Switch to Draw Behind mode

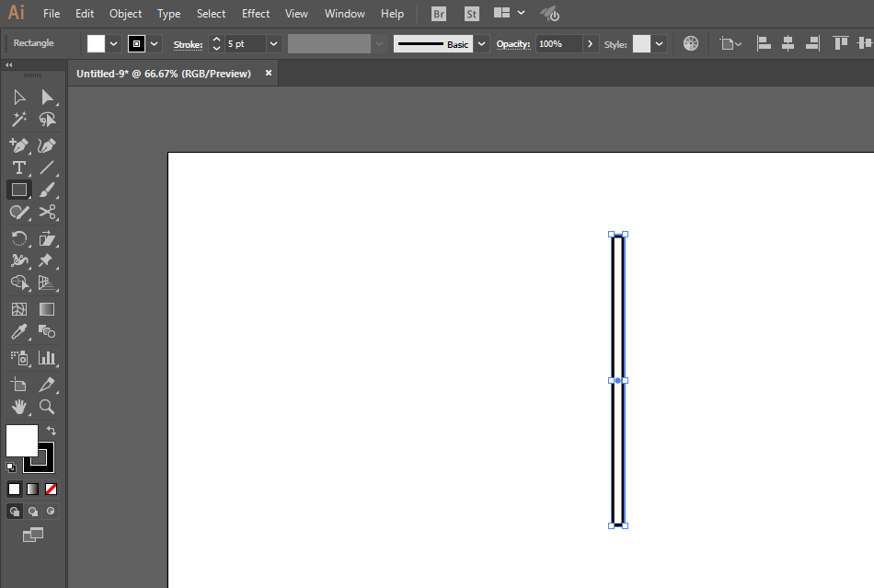33,511
